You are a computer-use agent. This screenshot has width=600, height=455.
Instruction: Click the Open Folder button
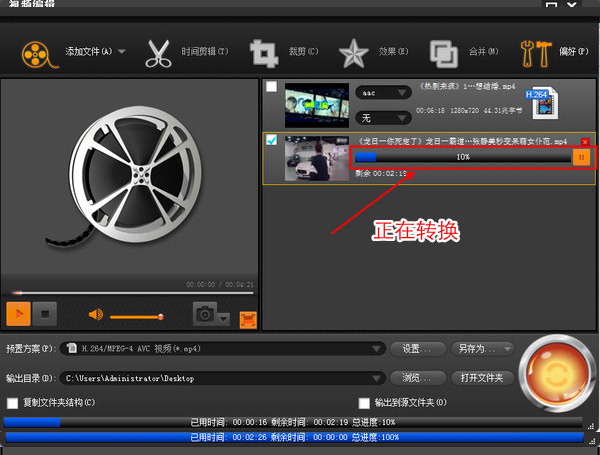point(486,379)
